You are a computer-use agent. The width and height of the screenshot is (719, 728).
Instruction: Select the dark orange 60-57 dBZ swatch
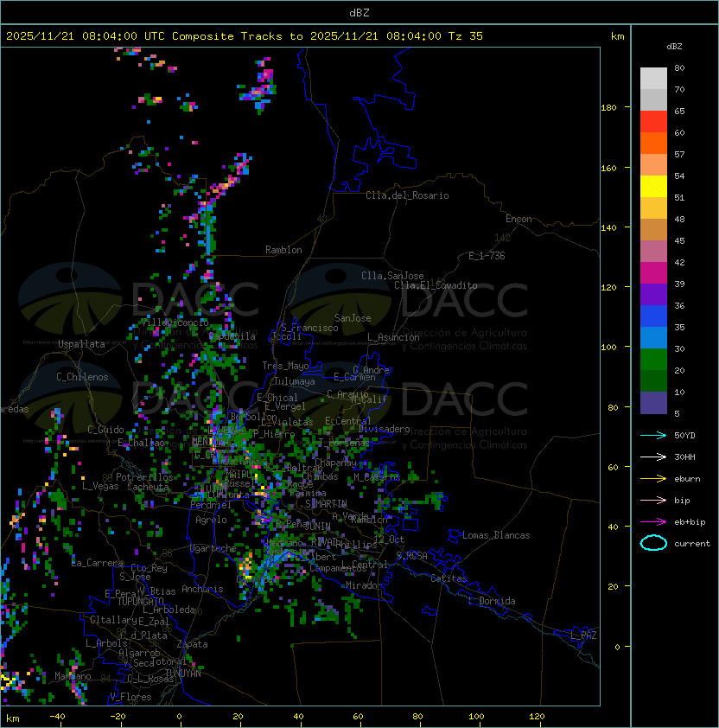pyautogui.click(x=653, y=143)
